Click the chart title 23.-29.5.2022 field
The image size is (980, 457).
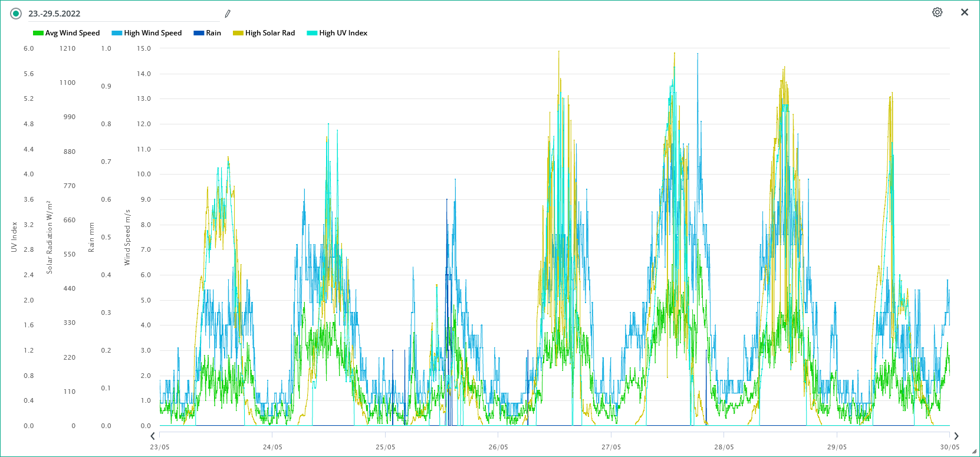[x=118, y=14]
